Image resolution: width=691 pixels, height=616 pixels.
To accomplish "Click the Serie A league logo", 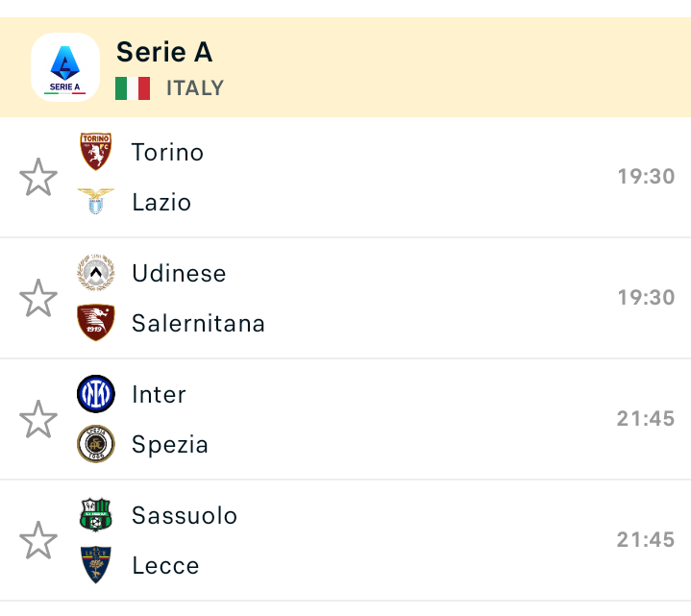I will click(65, 67).
